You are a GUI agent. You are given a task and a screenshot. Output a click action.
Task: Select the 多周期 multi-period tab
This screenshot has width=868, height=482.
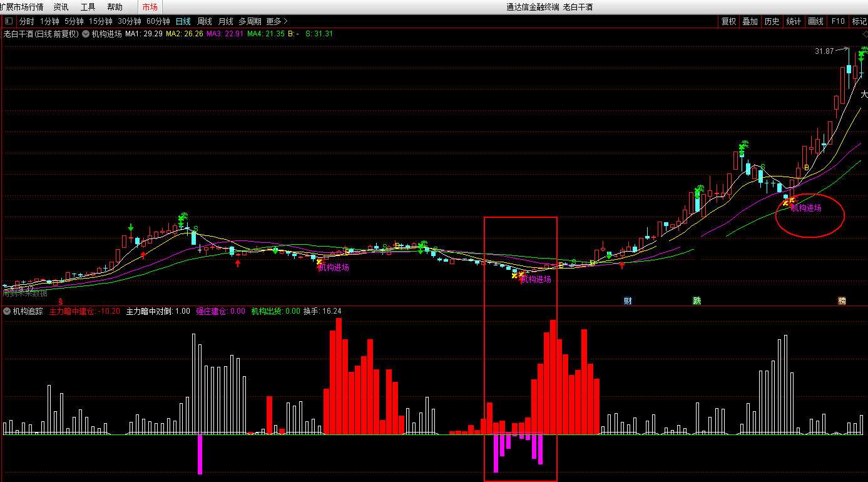250,21
